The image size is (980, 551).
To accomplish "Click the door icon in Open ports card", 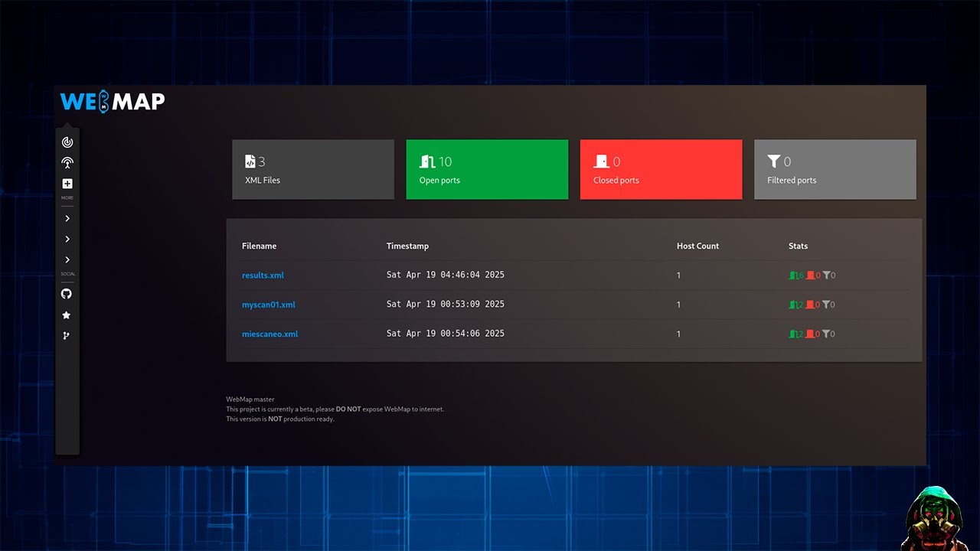I will pos(427,161).
